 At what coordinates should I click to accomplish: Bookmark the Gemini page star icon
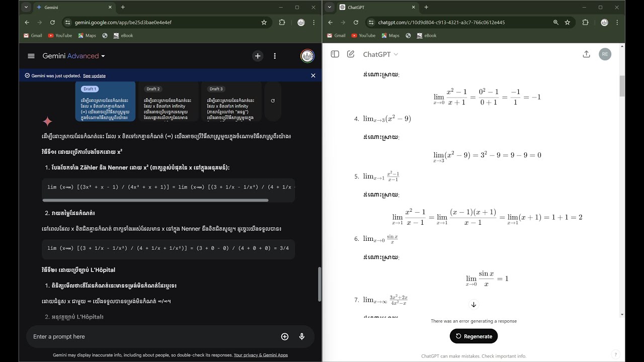[264, 23]
